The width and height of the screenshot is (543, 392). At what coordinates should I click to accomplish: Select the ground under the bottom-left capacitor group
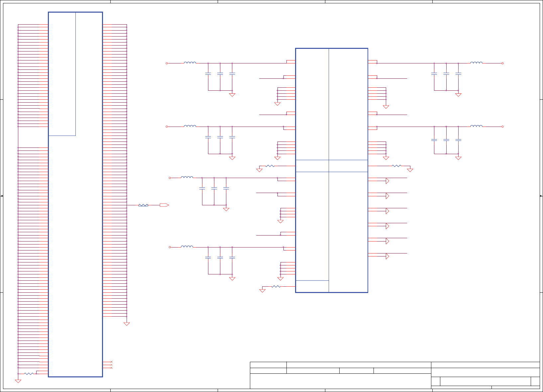(x=232, y=279)
